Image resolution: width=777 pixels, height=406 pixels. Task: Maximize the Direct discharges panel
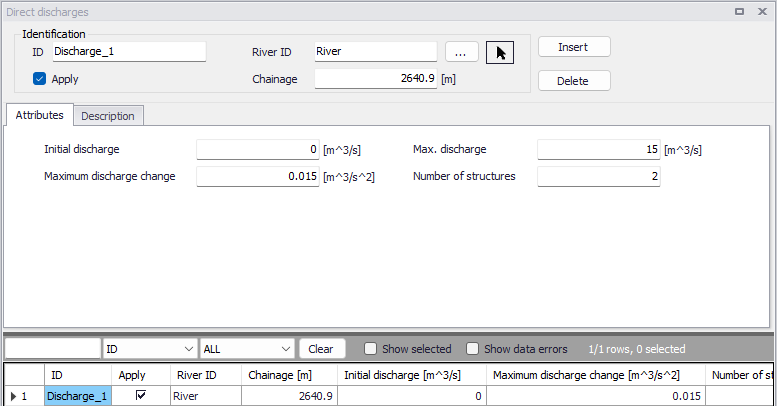[739, 11]
